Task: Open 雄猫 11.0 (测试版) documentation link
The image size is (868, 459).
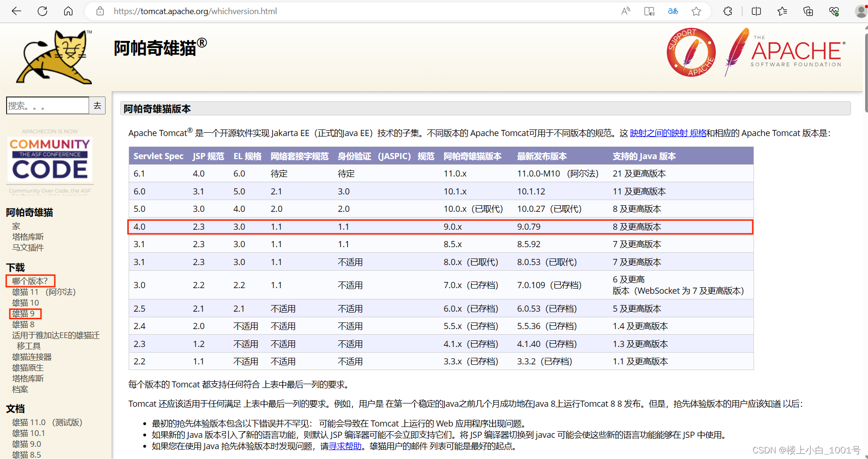Action: (x=47, y=422)
